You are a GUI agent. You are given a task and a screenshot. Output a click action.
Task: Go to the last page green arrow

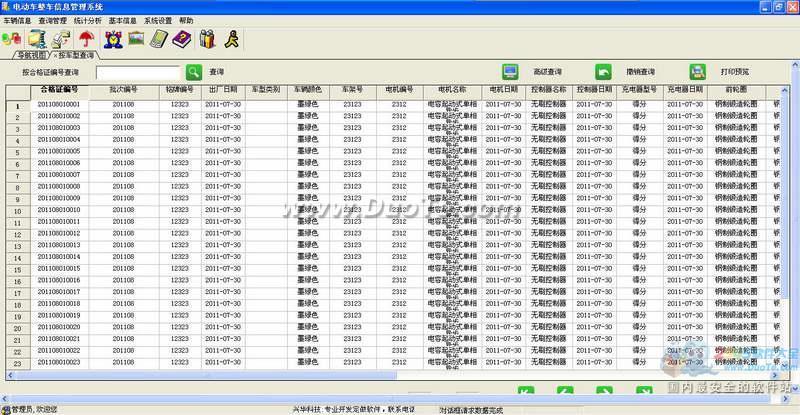(644, 390)
